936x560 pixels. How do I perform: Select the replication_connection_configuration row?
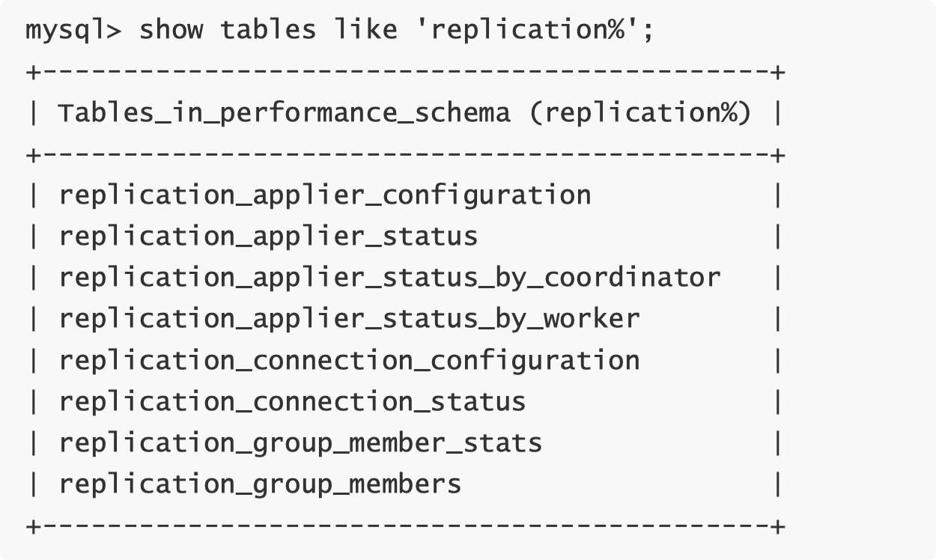(x=349, y=360)
